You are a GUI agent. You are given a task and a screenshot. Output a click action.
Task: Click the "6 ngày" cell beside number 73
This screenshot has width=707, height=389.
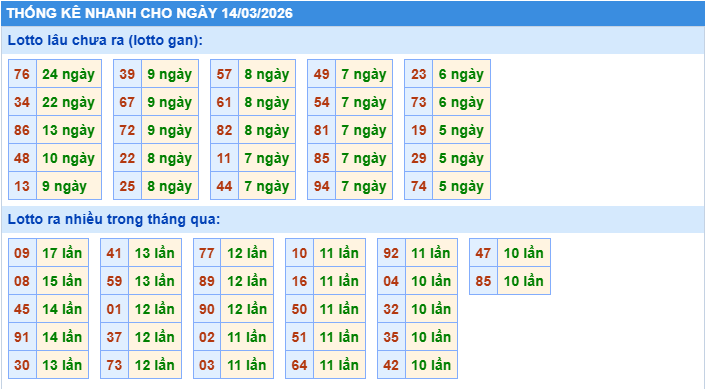pos(461,102)
